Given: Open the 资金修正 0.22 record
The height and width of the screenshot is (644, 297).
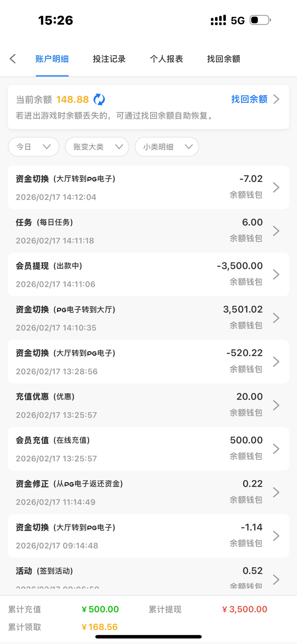Looking at the screenshot, I should click(x=148, y=492).
